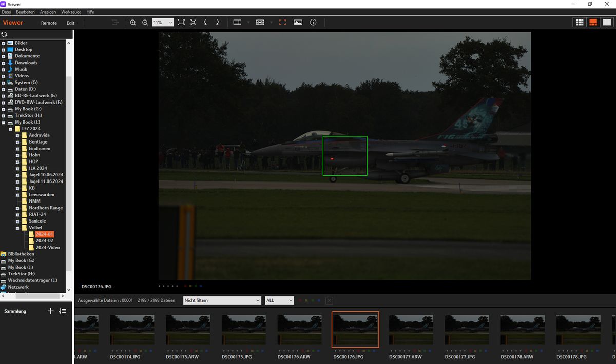Image resolution: width=616 pixels, height=364 pixels.
Task: Switch to thumbnail grid view mode
Action: coord(580,23)
